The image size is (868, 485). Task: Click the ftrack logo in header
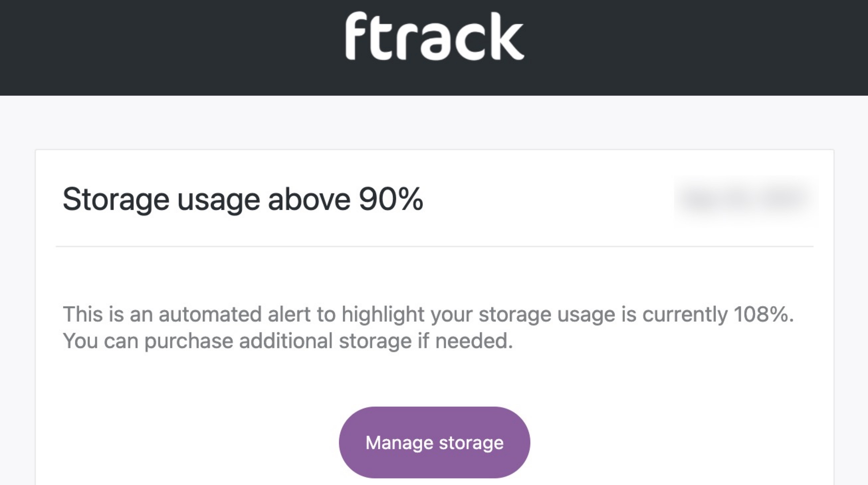[434, 36]
